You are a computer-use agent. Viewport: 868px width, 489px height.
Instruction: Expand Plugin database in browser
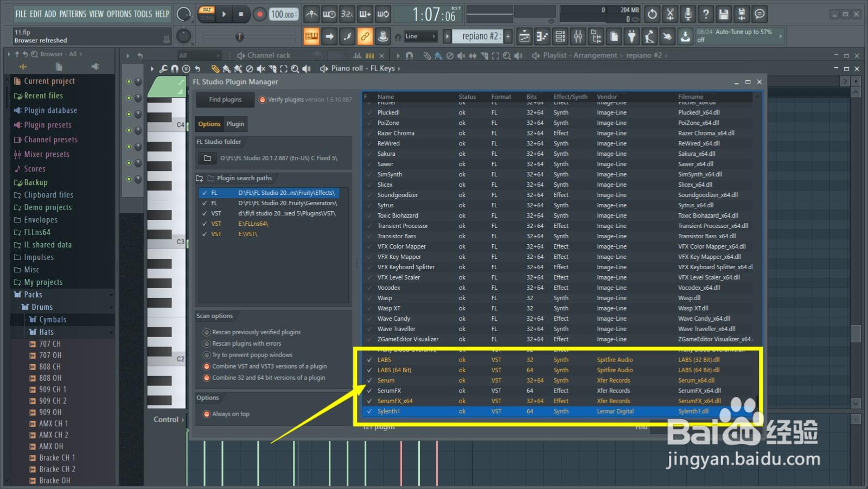[50, 110]
